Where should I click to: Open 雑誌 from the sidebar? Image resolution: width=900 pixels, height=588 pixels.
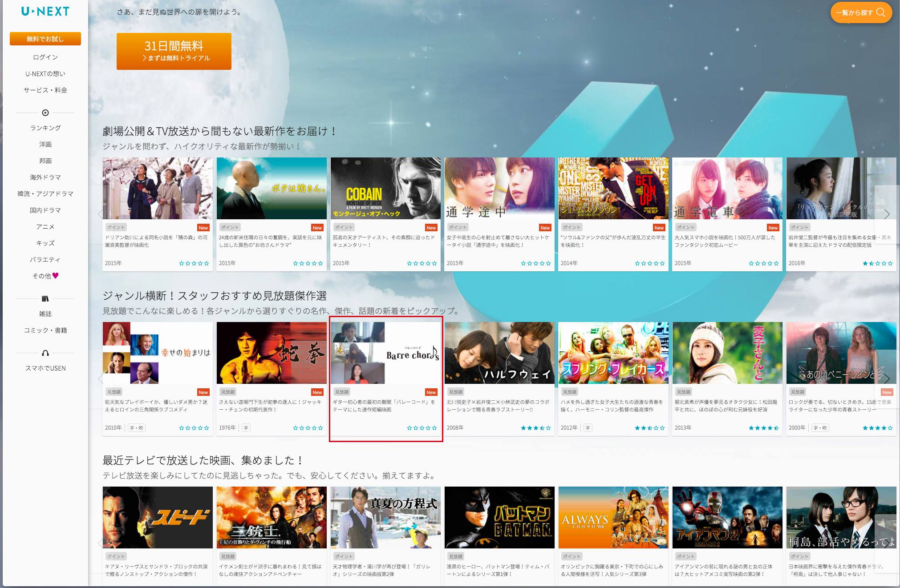point(45,314)
